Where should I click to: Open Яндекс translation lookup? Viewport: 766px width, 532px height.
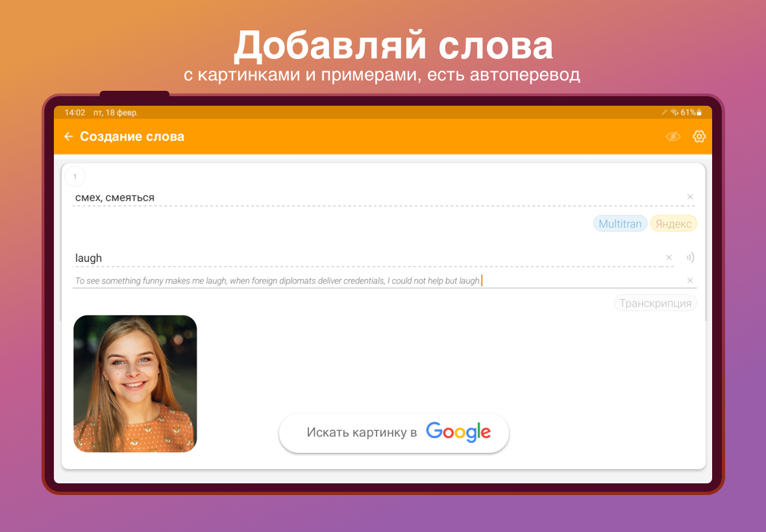(673, 224)
